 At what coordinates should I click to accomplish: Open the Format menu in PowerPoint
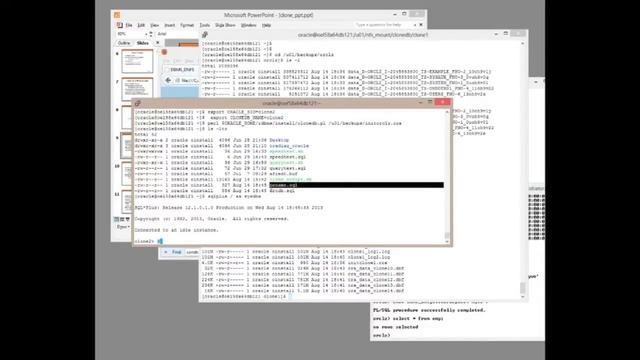click(187, 25)
